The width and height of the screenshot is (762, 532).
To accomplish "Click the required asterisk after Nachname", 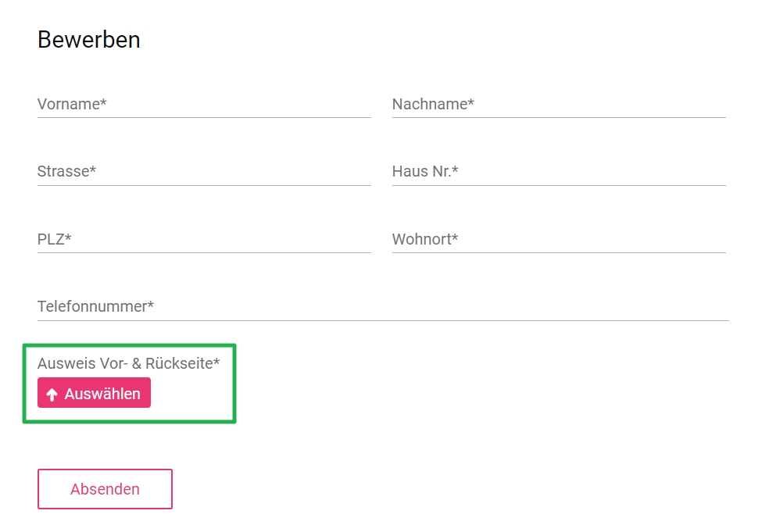I will [471, 102].
